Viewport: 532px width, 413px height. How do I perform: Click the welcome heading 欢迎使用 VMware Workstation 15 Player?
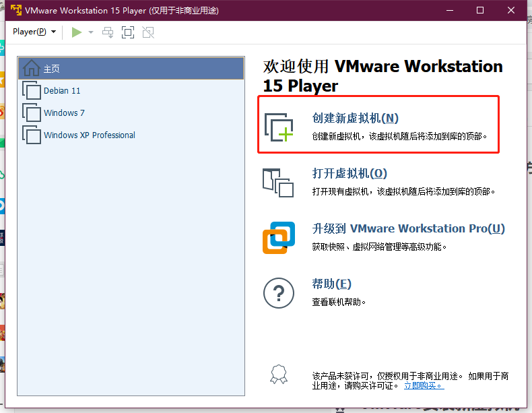[383, 75]
